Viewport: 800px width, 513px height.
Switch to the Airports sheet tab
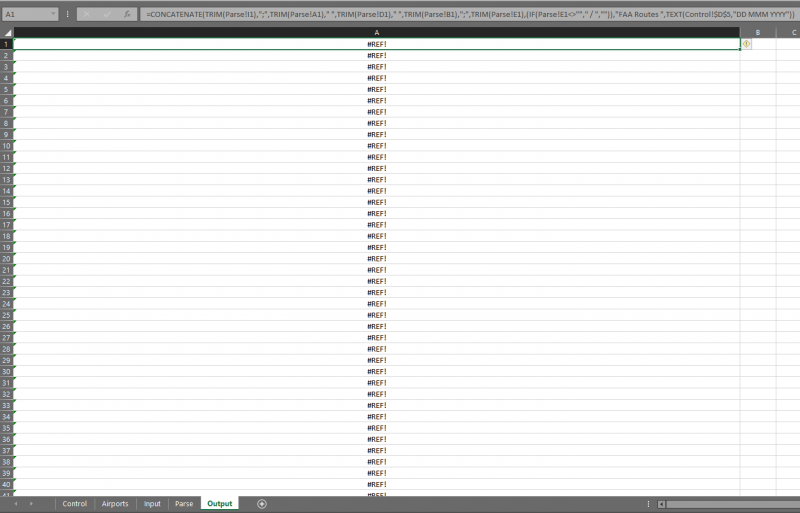(115, 504)
